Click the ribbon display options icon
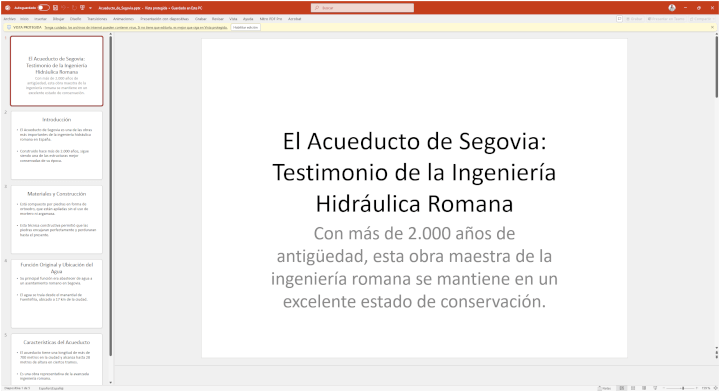The image size is (720, 392). [619, 19]
